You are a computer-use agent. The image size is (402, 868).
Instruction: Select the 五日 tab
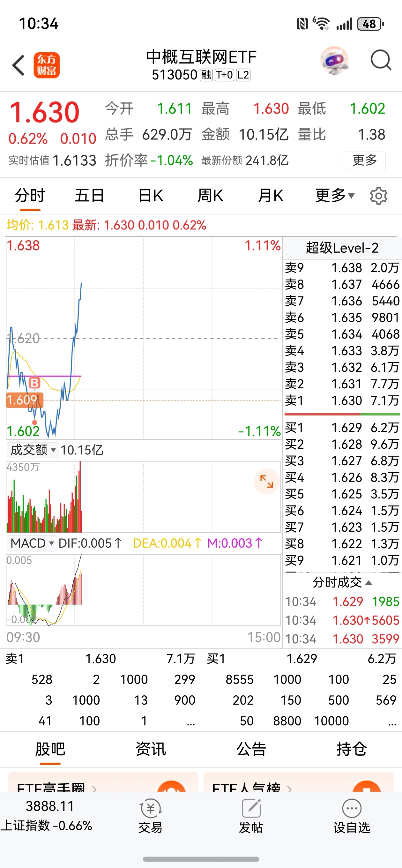pos(90,196)
